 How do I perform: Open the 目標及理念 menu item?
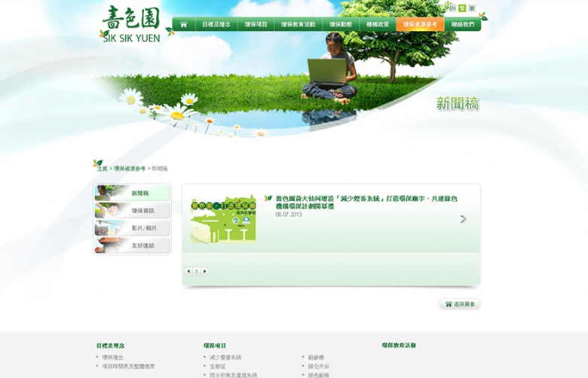216,24
